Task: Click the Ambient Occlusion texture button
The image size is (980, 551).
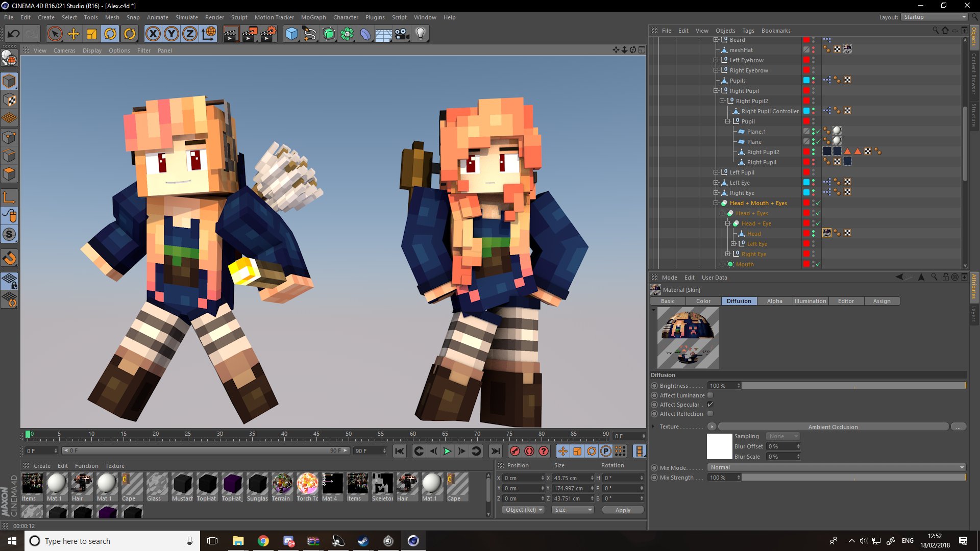Action: click(832, 427)
